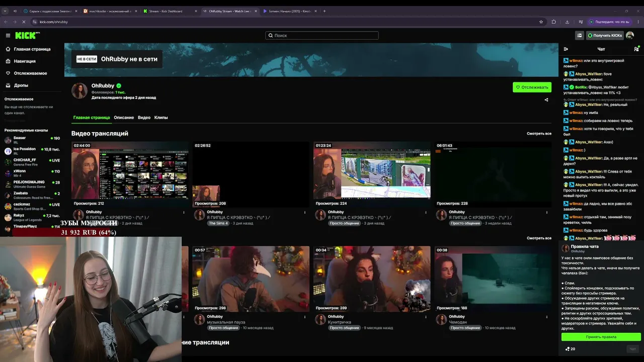
Task: Open options menu for the 01:23:24 video
Action: 426,212
